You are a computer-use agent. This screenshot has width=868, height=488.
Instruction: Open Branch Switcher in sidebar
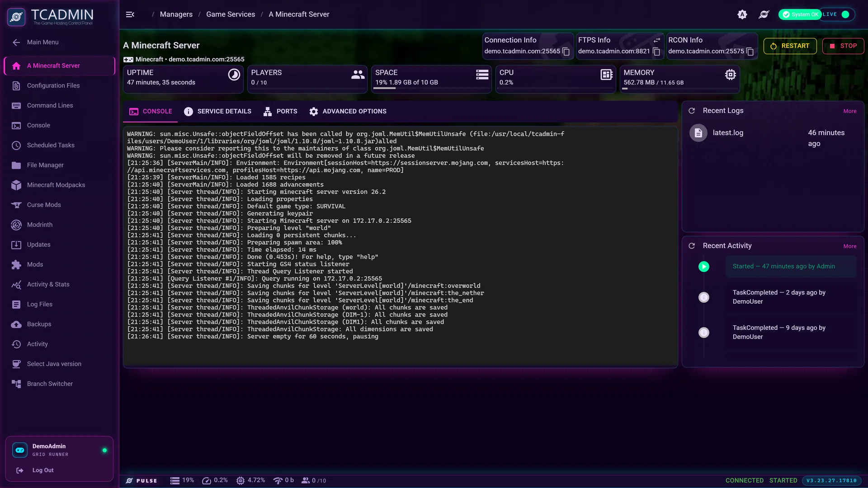pos(60,384)
